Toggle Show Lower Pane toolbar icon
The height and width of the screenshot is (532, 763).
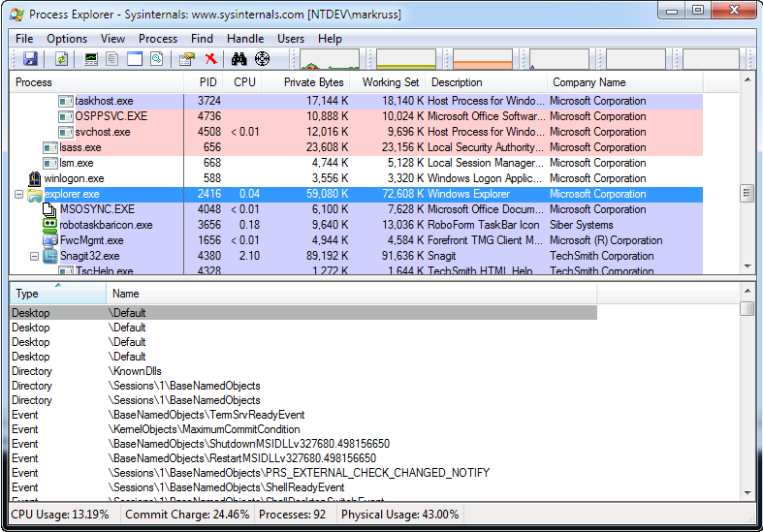tap(135, 59)
